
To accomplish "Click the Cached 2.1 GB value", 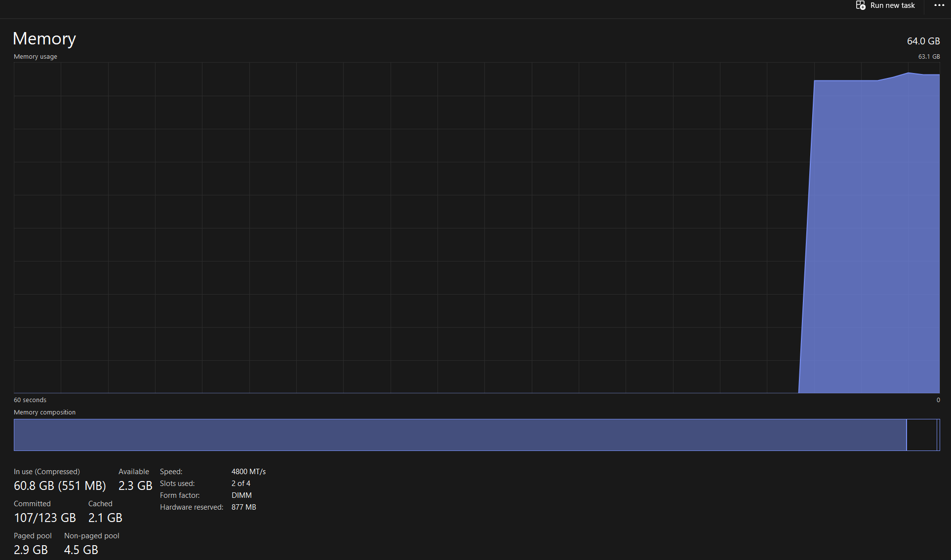I will (105, 518).
